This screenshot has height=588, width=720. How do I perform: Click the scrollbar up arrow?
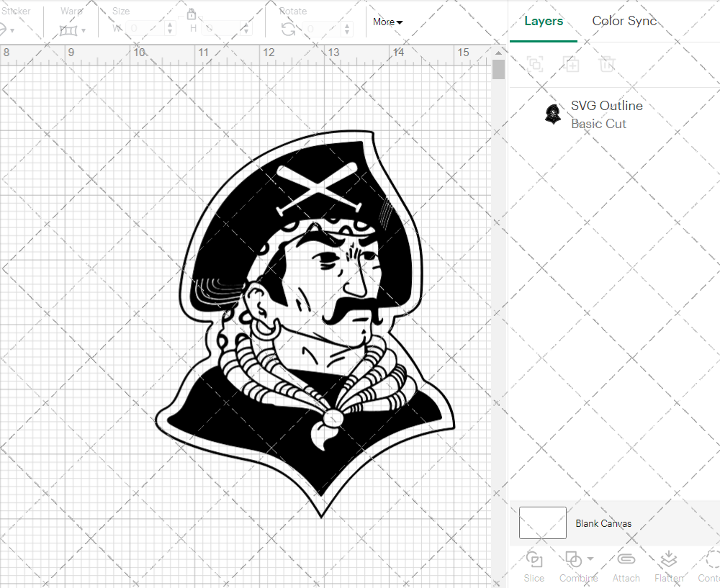498,53
